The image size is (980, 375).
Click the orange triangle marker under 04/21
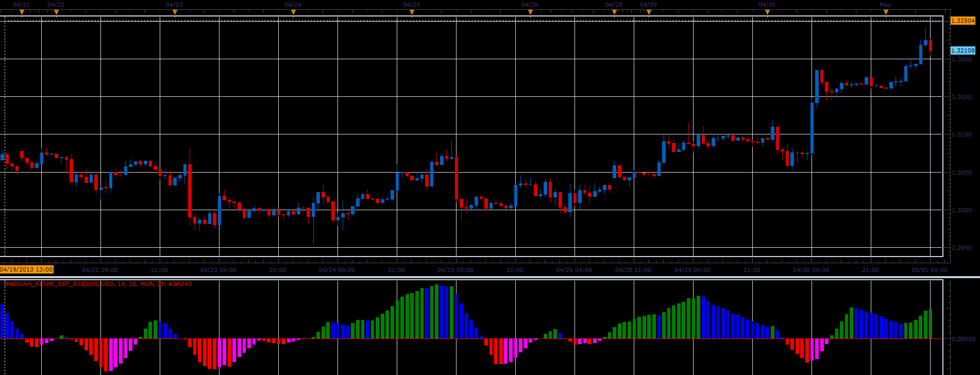pos(22,12)
